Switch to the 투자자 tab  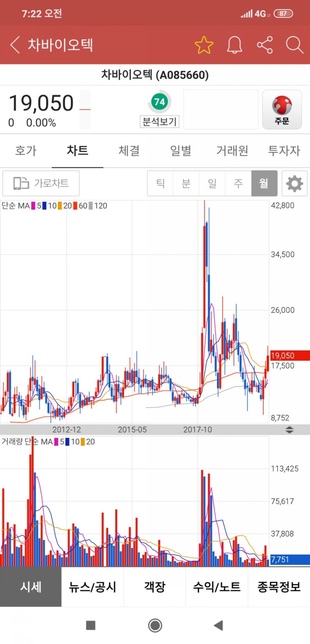(284, 151)
